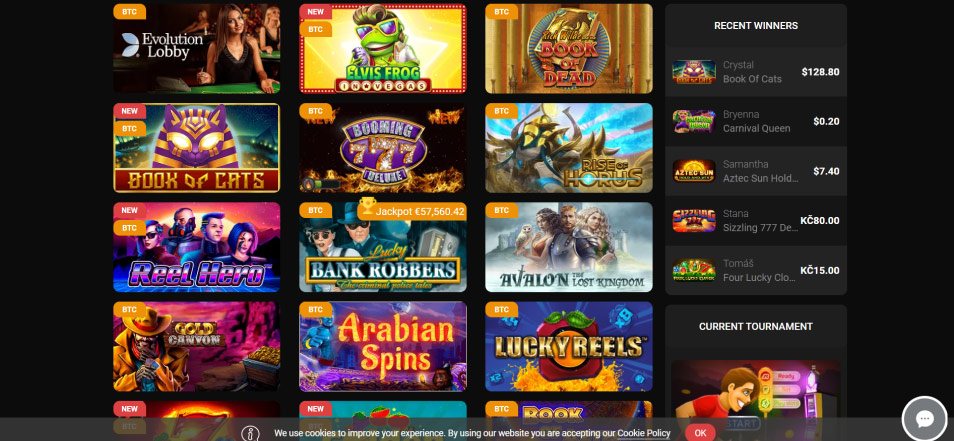954x441 pixels.
Task: Play the Arabian Spins game
Action: (x=383, y=346)
